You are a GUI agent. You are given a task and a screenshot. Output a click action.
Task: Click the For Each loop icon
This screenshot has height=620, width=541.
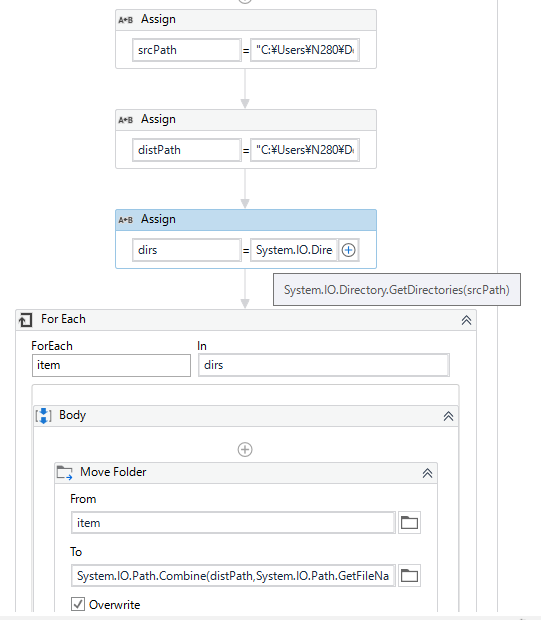(x=26, y=319)
